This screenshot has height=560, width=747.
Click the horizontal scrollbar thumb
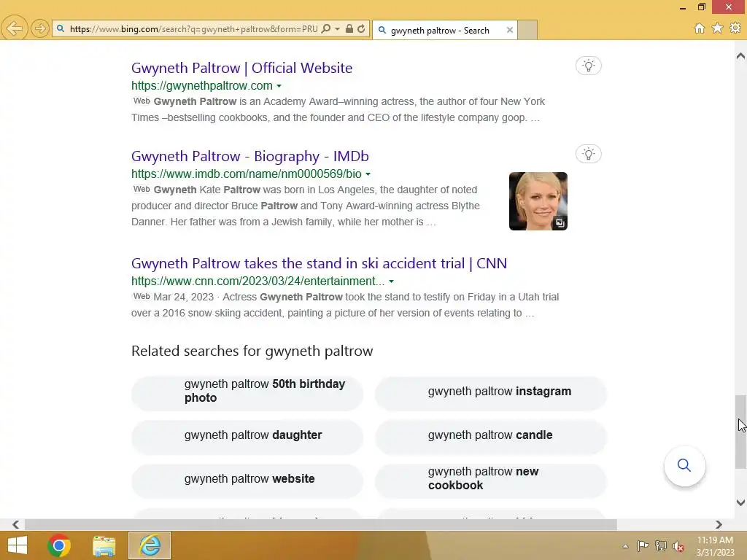coord(321,524)
